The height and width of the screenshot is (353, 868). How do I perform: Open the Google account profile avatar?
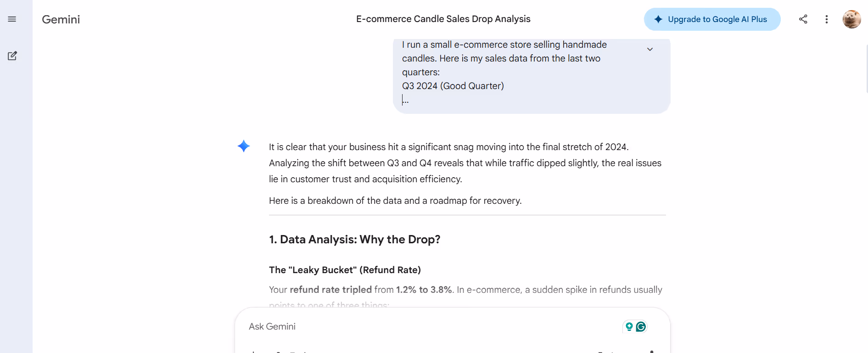coord(851,19)
